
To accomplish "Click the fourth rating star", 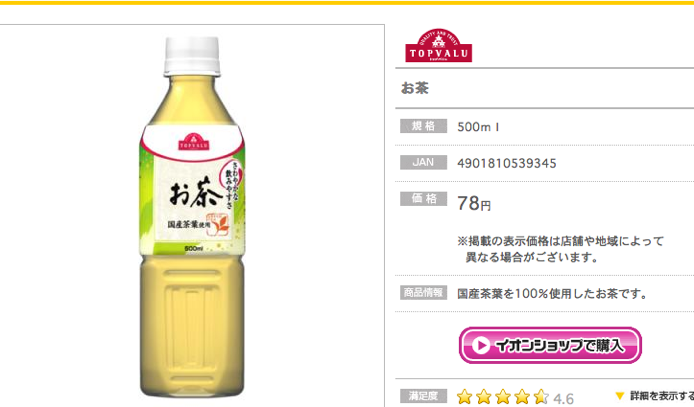I will pyautogui.click(x=522, y=397).
